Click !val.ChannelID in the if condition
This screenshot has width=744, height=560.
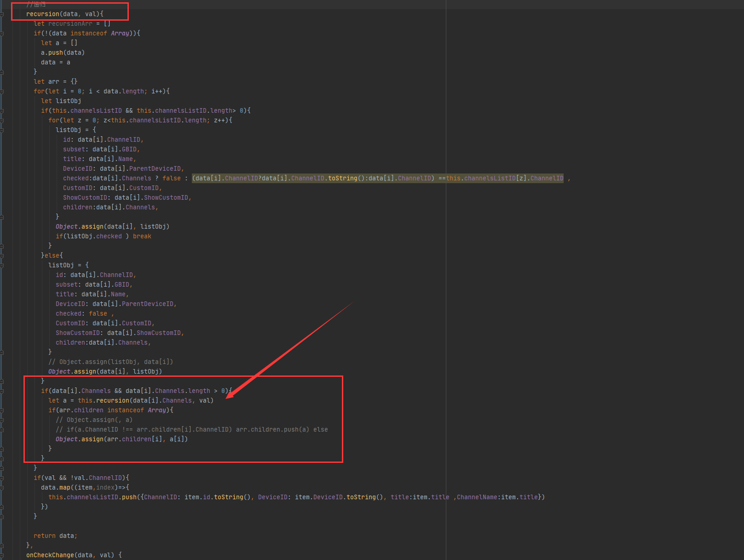[x=96, y=478]
